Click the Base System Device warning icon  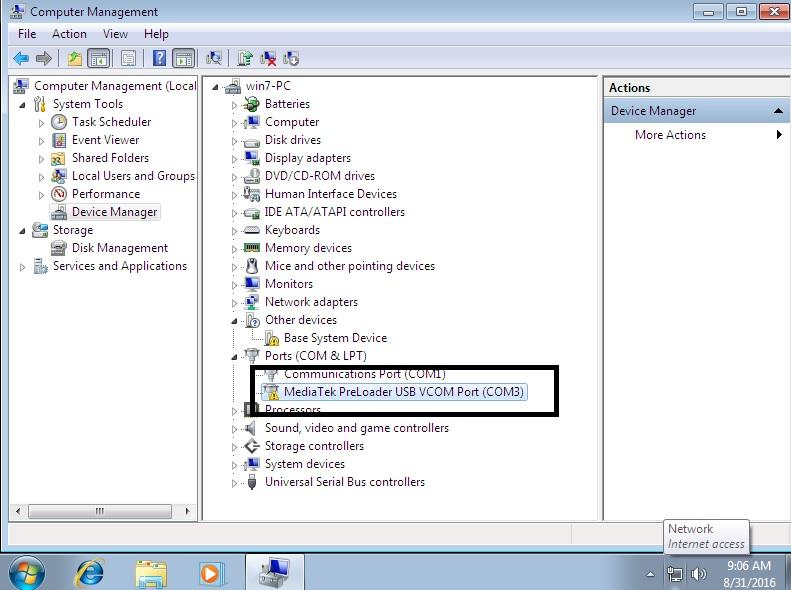point(271,338)
